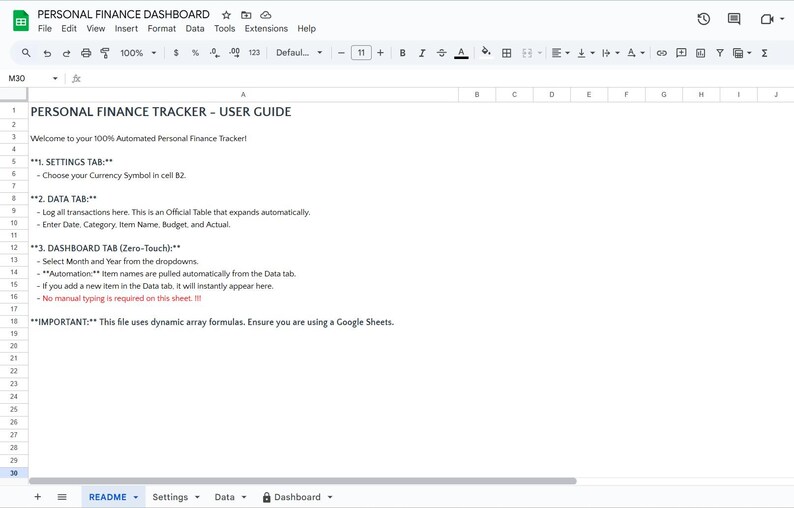Open README tab options arrow

point(136,497)
